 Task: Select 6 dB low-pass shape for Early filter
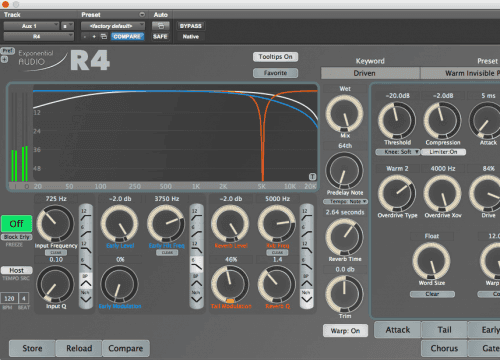[x=196, y=264]
